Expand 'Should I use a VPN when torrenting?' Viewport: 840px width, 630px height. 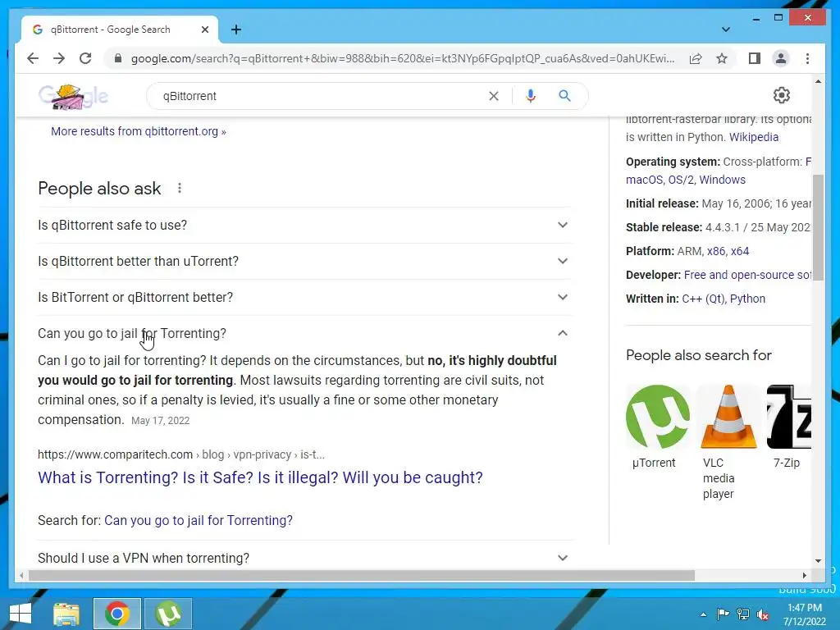point(304,558)
